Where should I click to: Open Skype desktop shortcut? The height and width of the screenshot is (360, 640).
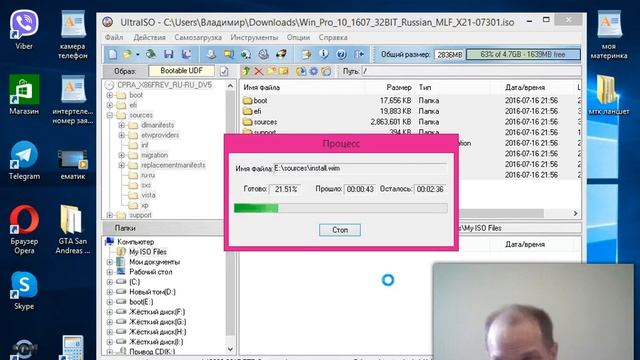click(24, 290)
